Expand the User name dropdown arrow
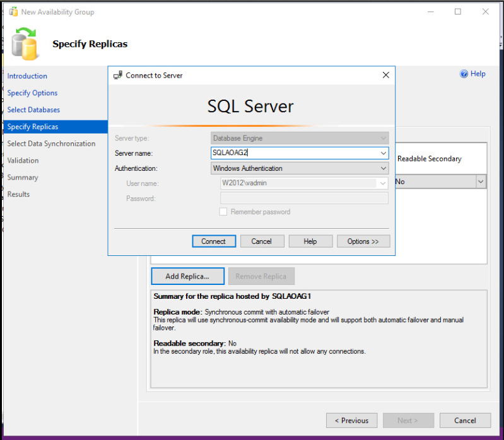Screen dimensions: 504x440 [x=382, y=183]
